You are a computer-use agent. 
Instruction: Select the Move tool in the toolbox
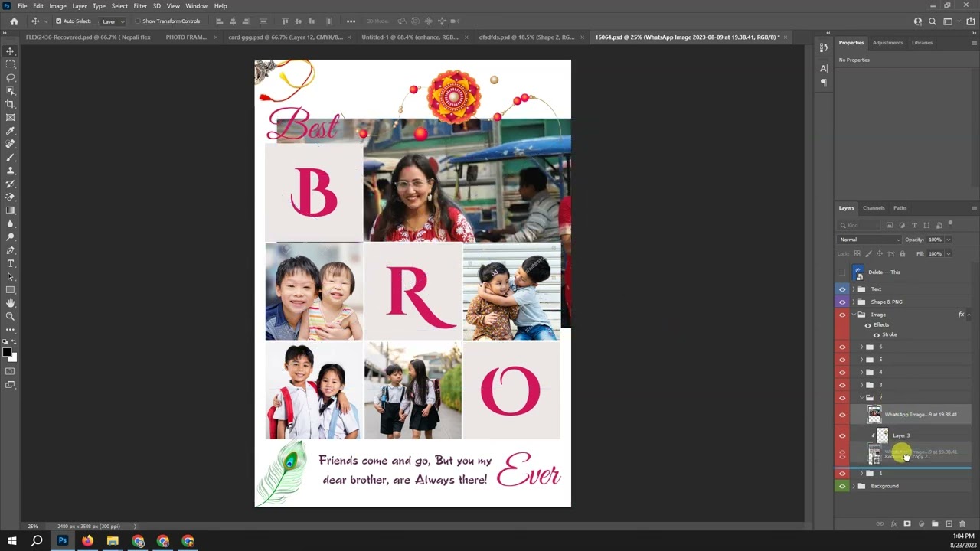coord(10,51)
